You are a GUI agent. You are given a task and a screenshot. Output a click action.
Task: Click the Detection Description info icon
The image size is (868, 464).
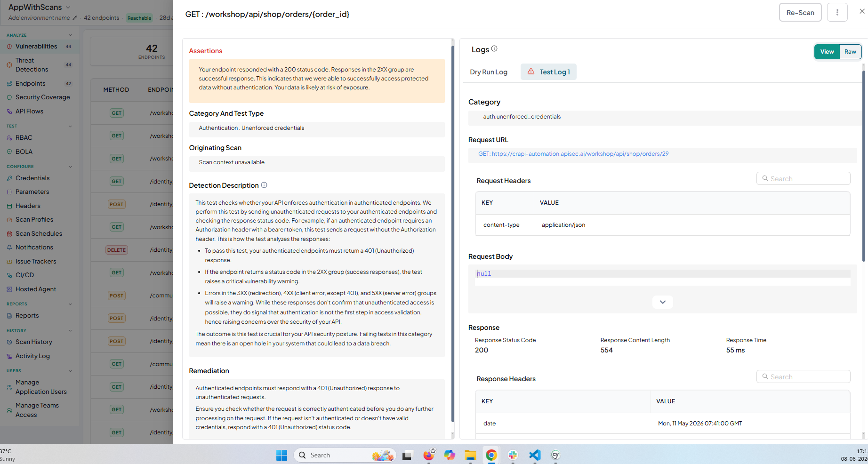264,185
